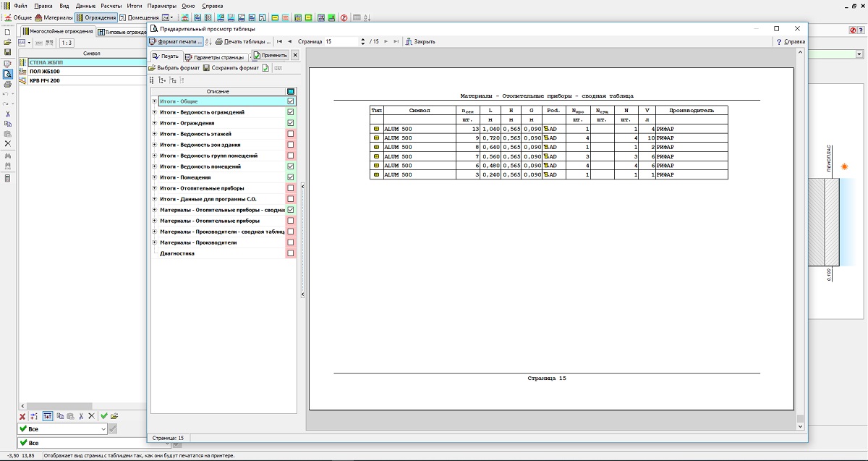Click the print preview icon in left sidebar
The height and width of the screenshot is (461, 868).
(7, 74)
